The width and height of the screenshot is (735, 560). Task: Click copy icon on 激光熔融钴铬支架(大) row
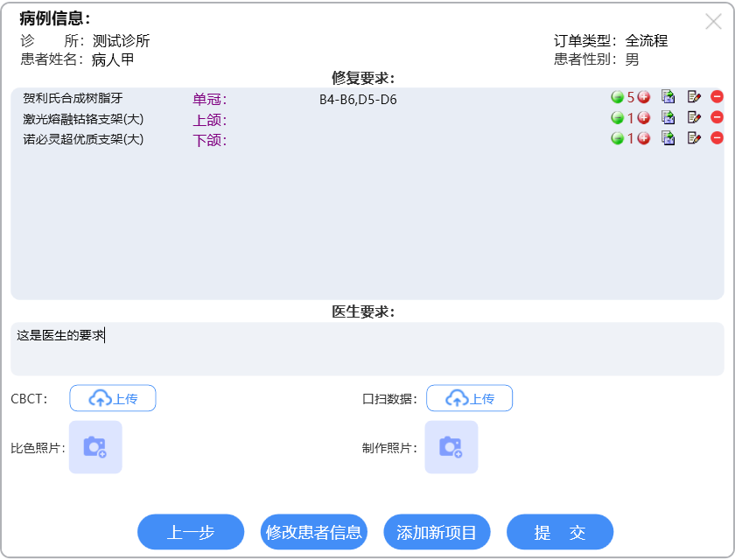[668, 117]
